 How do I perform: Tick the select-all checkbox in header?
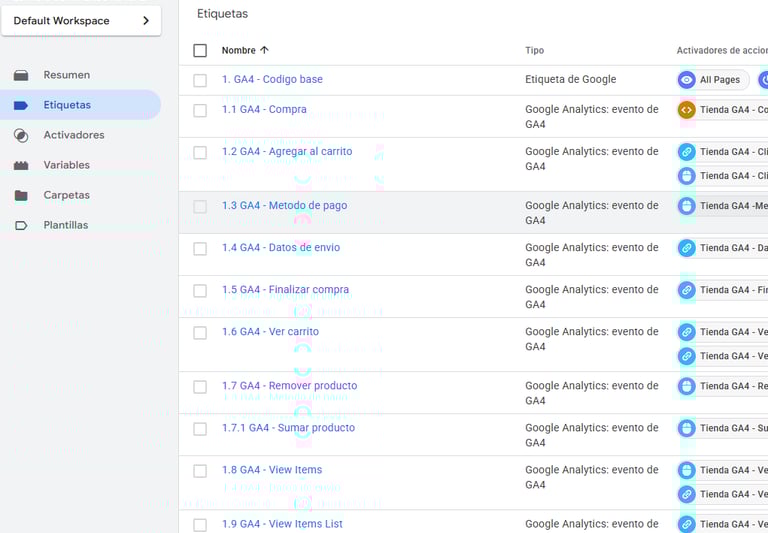click(200, 50)
